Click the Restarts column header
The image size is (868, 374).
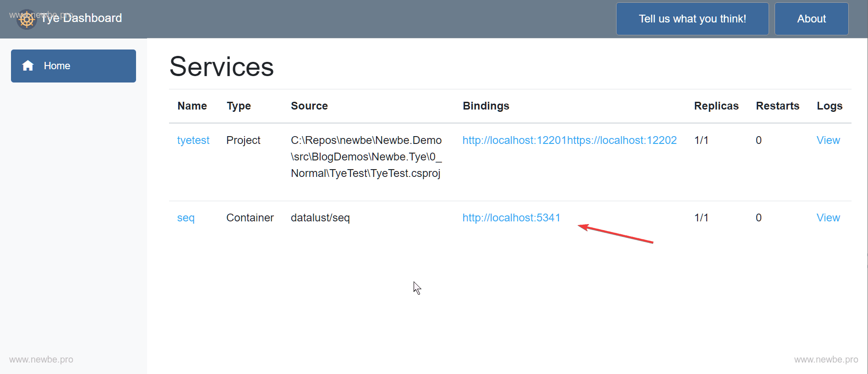[x=777, y=106]
